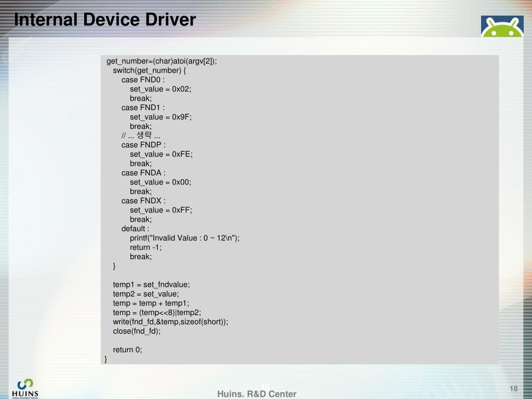Click the printf 'Invalid Value : 0 ~ 12' line
This screenshot has width=532, height=399.
click(184, 238)
